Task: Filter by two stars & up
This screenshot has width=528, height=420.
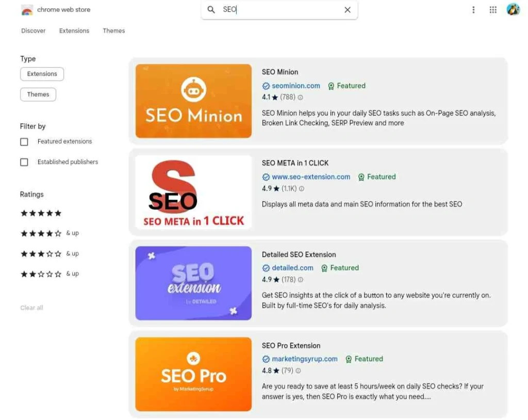Action: tap(49, 273)
